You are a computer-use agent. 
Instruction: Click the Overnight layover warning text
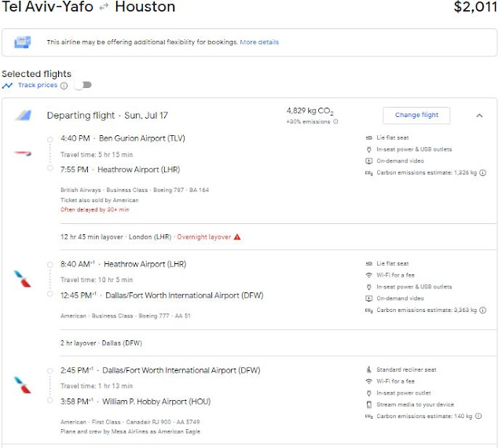pyautogui.click(x=204, y=237)
